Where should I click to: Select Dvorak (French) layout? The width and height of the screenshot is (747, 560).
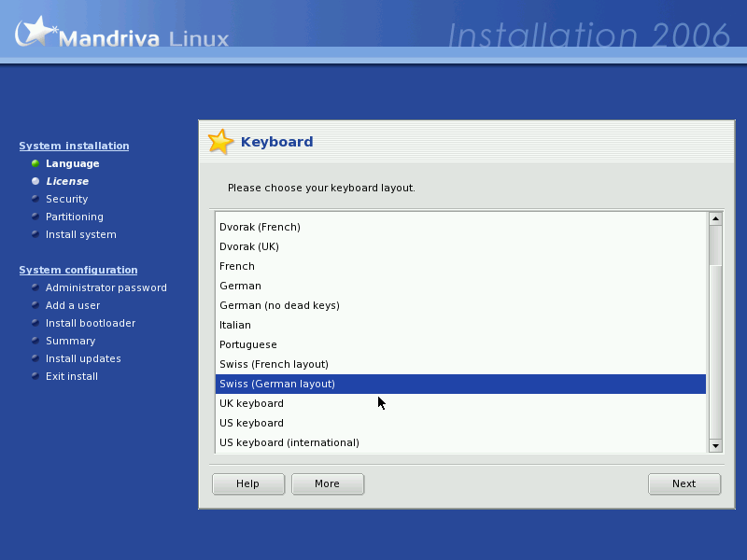pos(460,227)
